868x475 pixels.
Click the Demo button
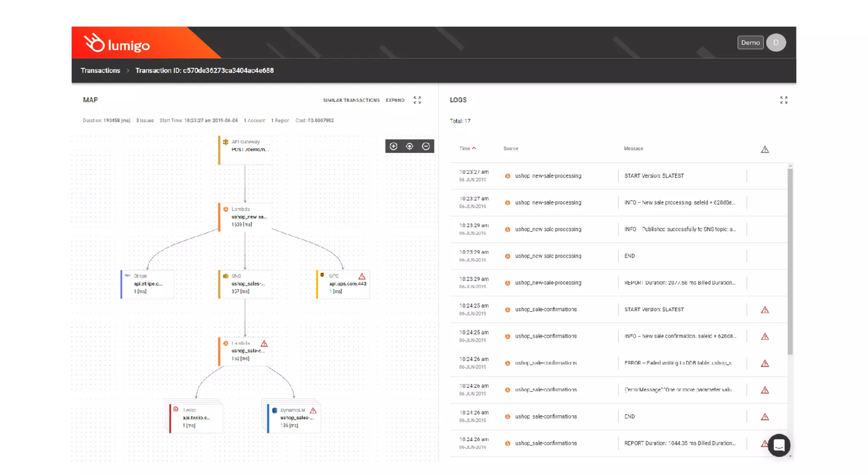coord(750,42)
